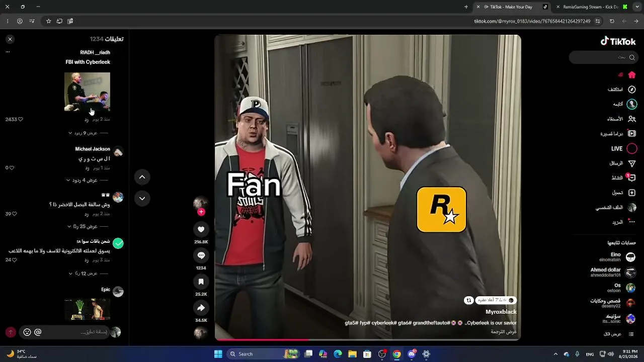Show hidden system tray icons
The image size is (644, 362).
pyautogui.click(x=555, y=354)
